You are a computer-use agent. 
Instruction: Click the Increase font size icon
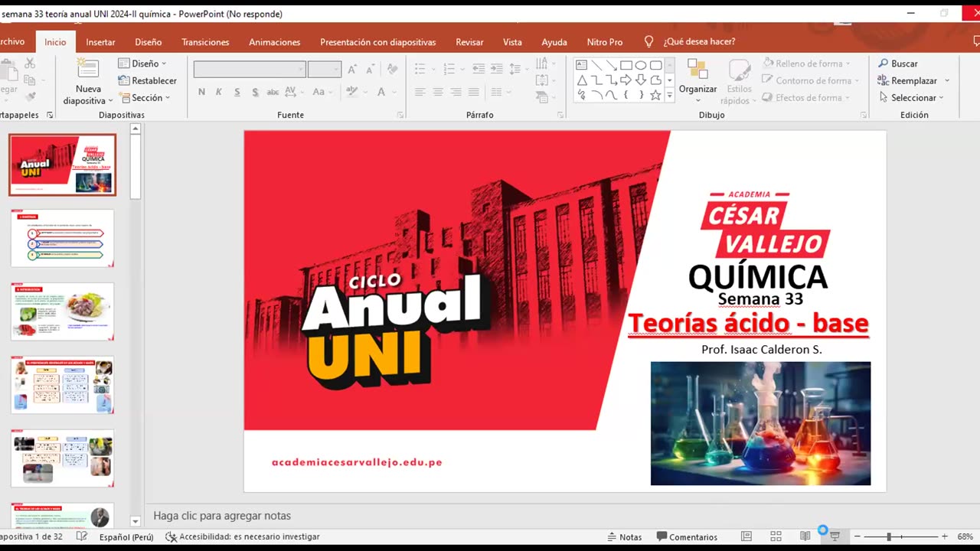(x=352, y=70)
